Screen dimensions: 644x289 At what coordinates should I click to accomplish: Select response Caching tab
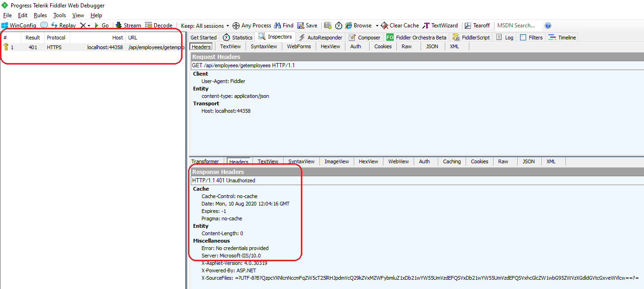(452, 161)
